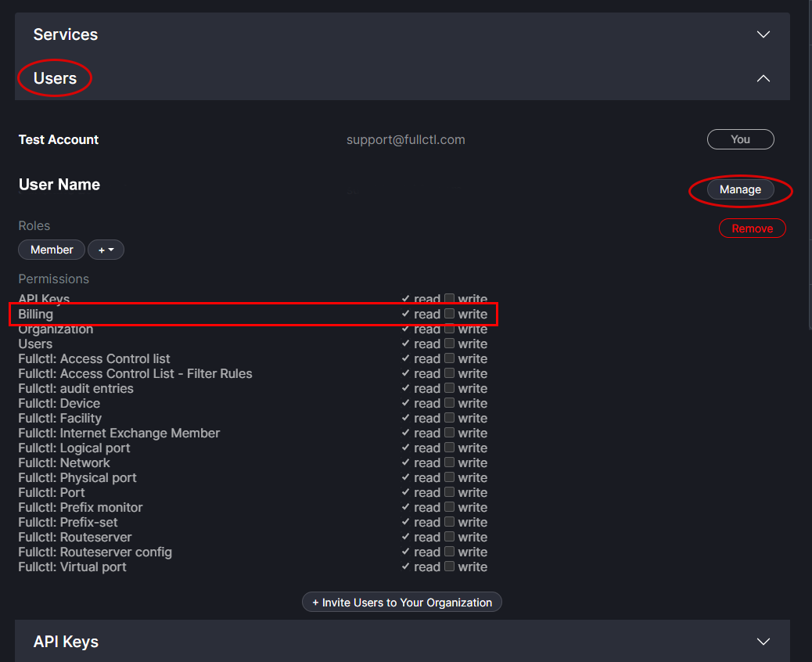Screen dimensions: 812x662
Task: Collapse the Users section chevron
Action: 763,78
